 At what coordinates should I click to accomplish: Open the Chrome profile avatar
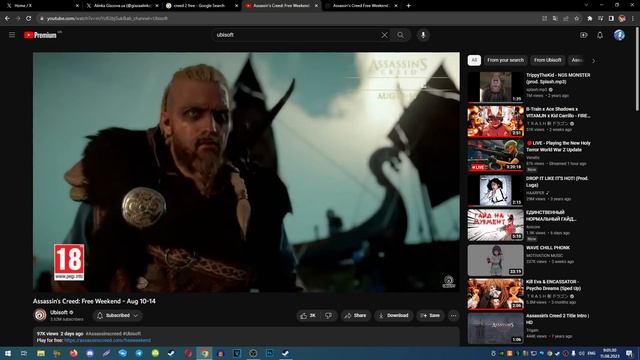pyautogui.click(x=622, y=18)
